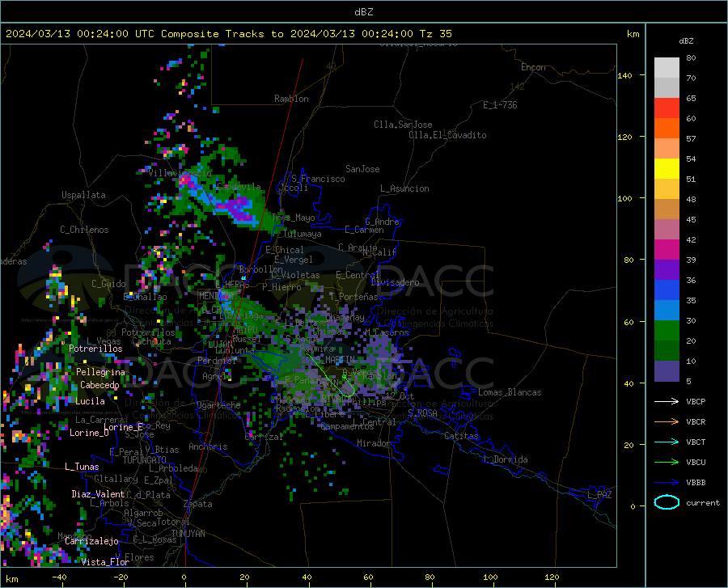Image resolution: width=728 pixels, height=588 pixels.
Task: Select the light gray 80 dBZ swatch
Action: (667, 67)
